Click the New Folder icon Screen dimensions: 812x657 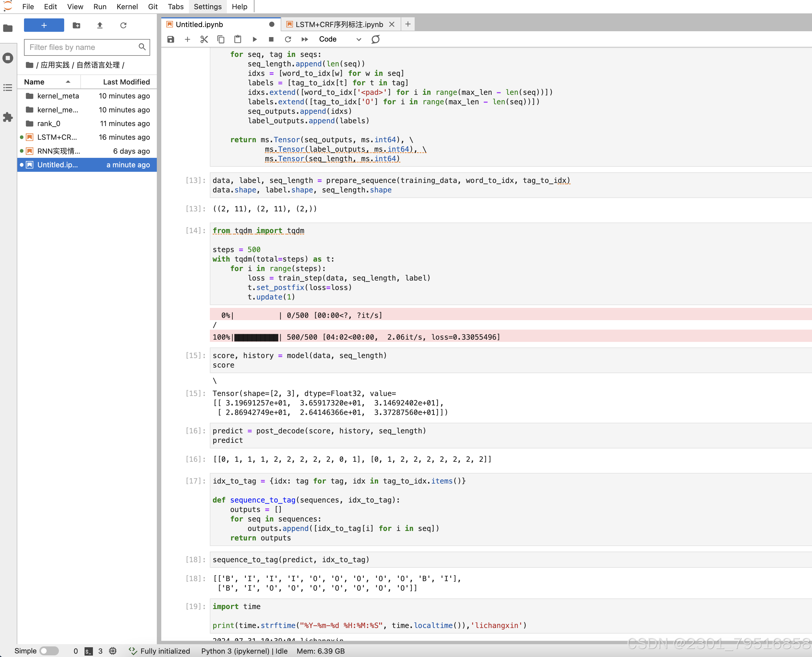(76, 25)
